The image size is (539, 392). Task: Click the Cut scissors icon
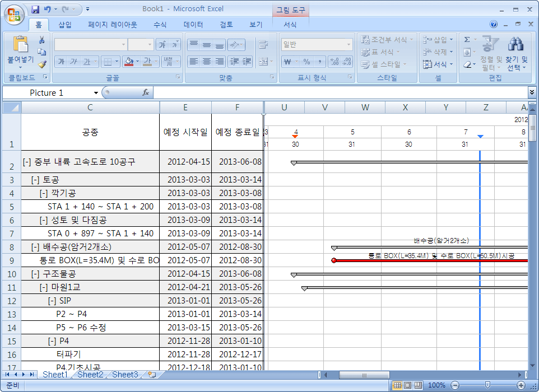41,40
